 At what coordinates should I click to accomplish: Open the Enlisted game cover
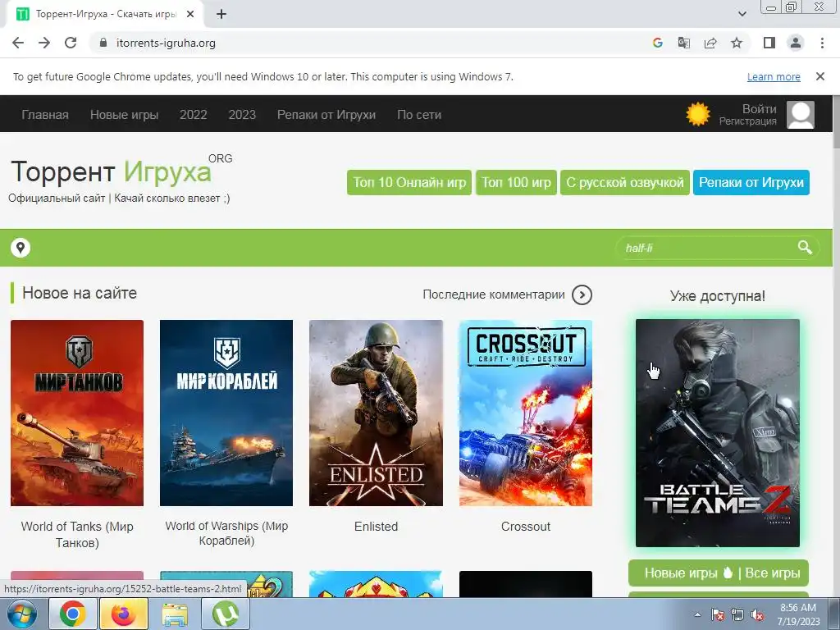coord(376,413)
